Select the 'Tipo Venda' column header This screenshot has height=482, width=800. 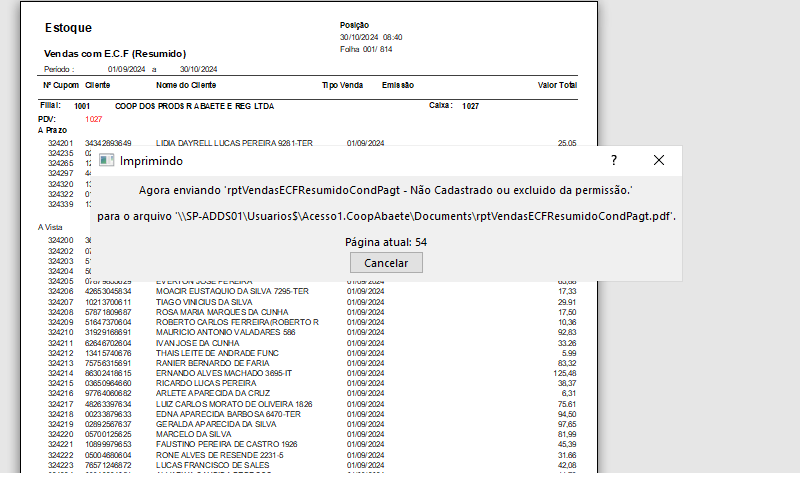pyautogui.click(x=342, y=85)
